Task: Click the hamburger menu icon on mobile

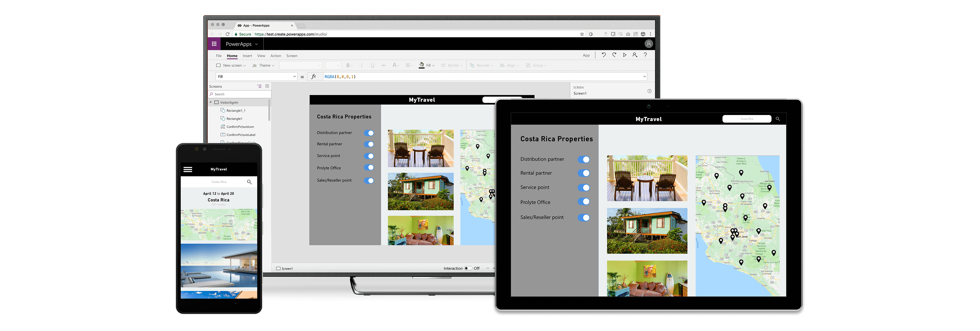Action: coord(187,169)
